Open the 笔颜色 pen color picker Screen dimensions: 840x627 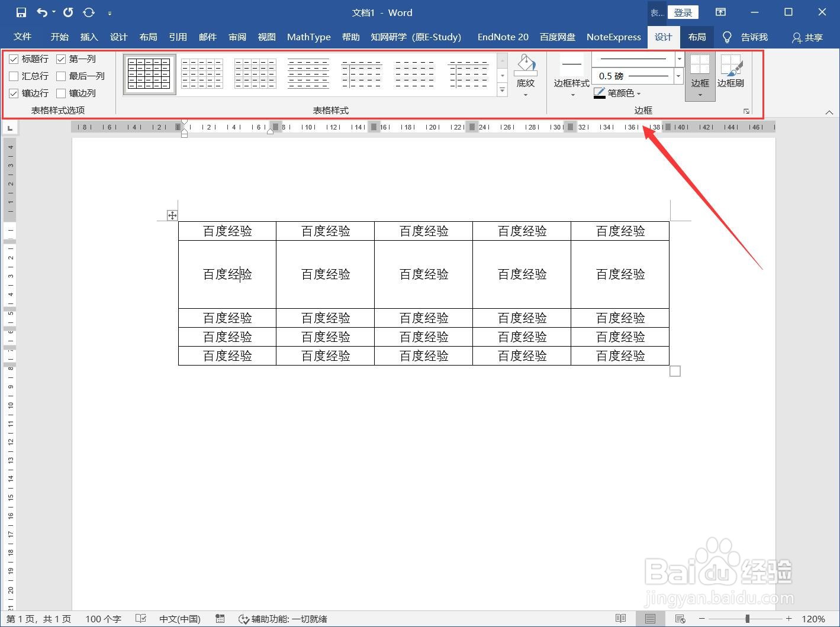coord(617,93)
